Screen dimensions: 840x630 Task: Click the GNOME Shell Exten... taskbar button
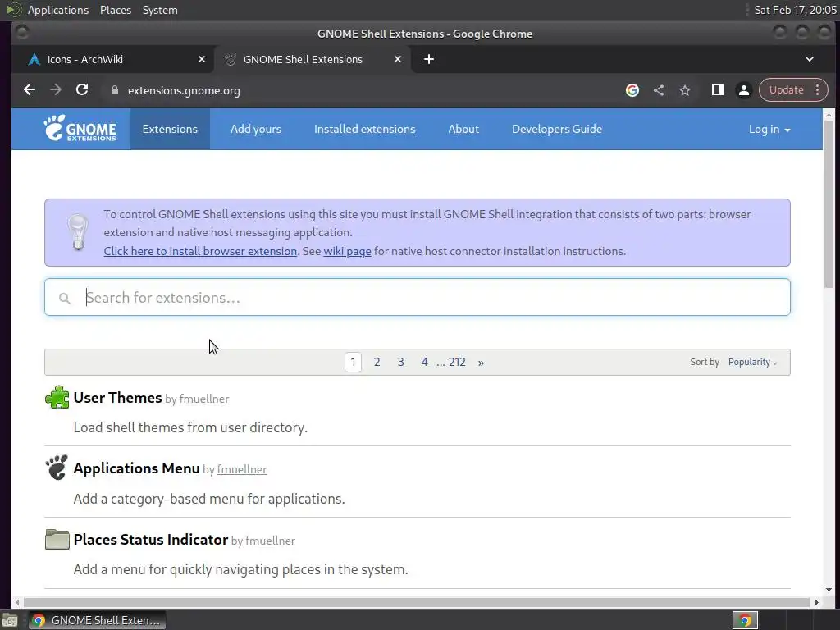pyautogui.click(x=98, y=620)
